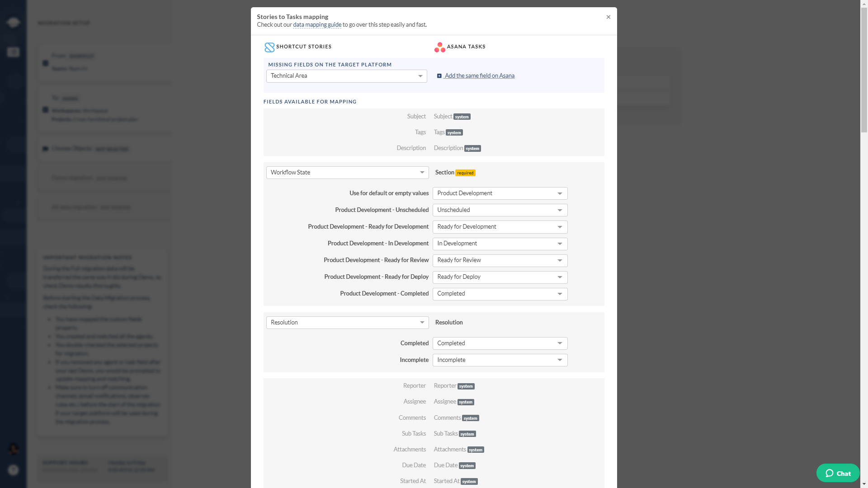The image size is (868, 488).
Task: Close the Stories to Tasks mapping dialog
Action: (x=609, y=17)
